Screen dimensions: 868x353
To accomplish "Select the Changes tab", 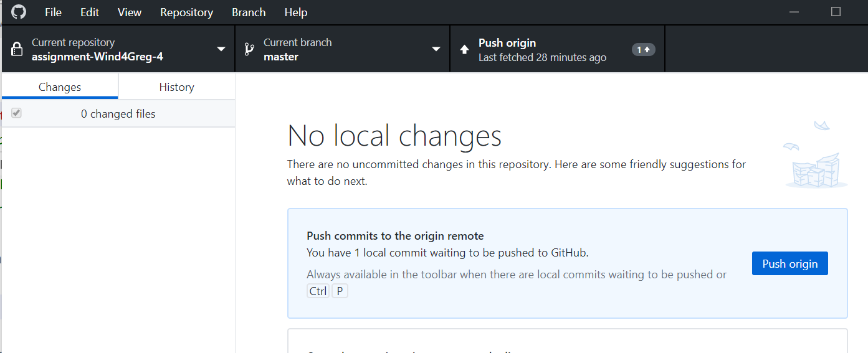I will tap(60, 87).
